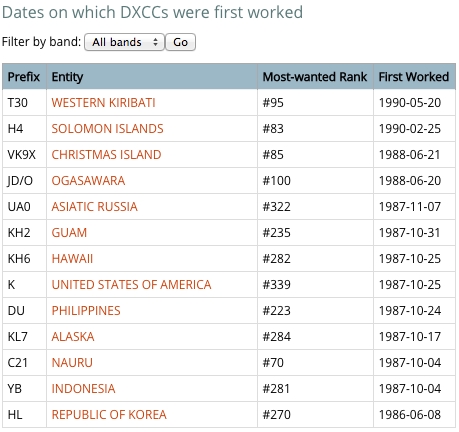This screenshot has height=432, width=459.
Task: Select the H4 prefix cell
Action: 24,129
